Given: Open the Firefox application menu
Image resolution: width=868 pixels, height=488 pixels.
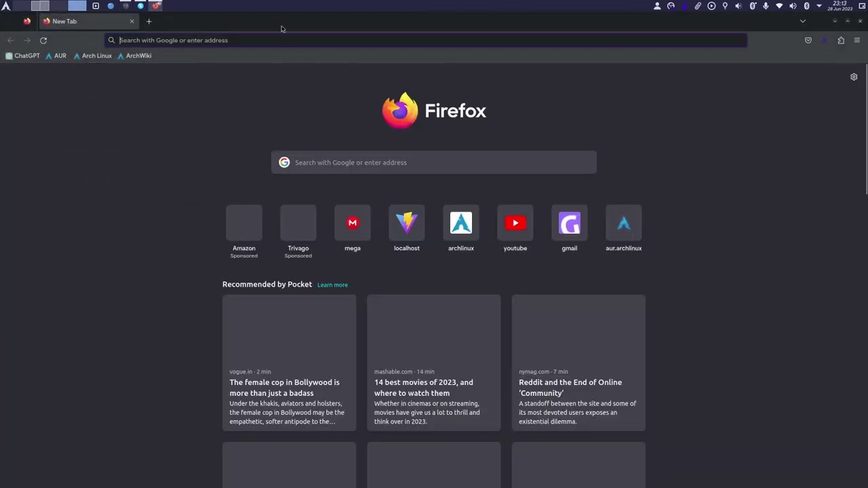Looking at the screenshot, I should click(x=857, y=40).
